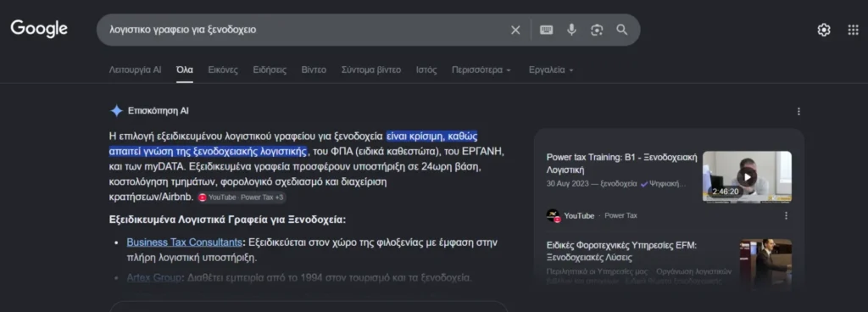This screenshot has height=312, width=868.
Task: Play the Power tax Training video
Action: pyautogui.click(x=747, y=177)
